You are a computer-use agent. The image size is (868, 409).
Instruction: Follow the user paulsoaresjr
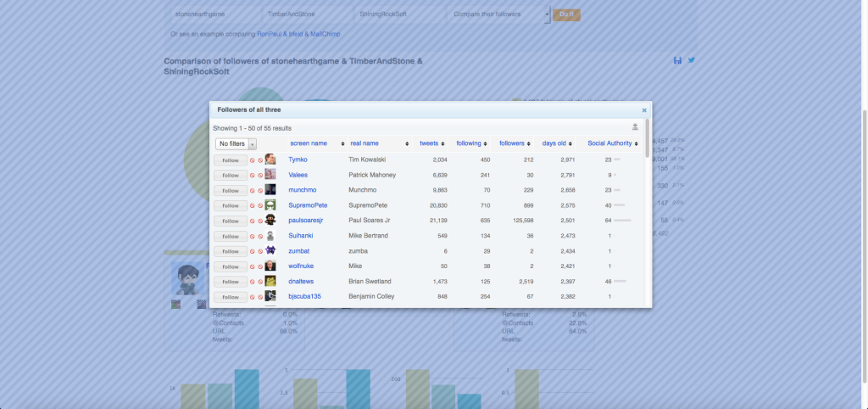click(231, 221)
